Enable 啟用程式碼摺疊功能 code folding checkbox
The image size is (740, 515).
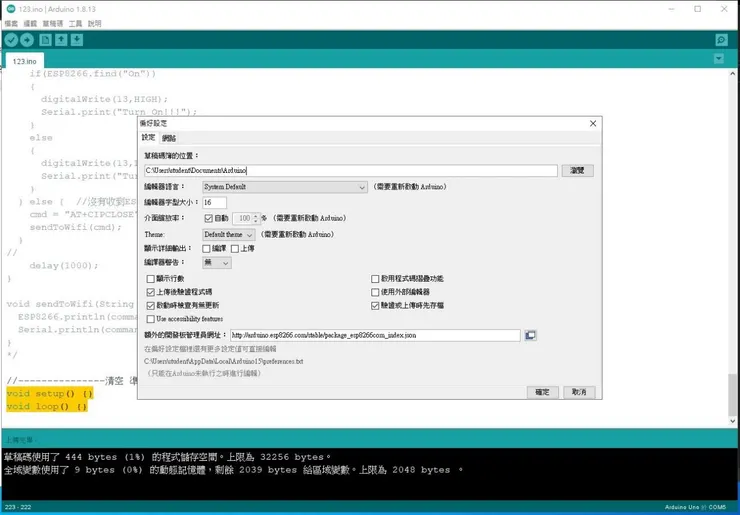click(375, 279)
